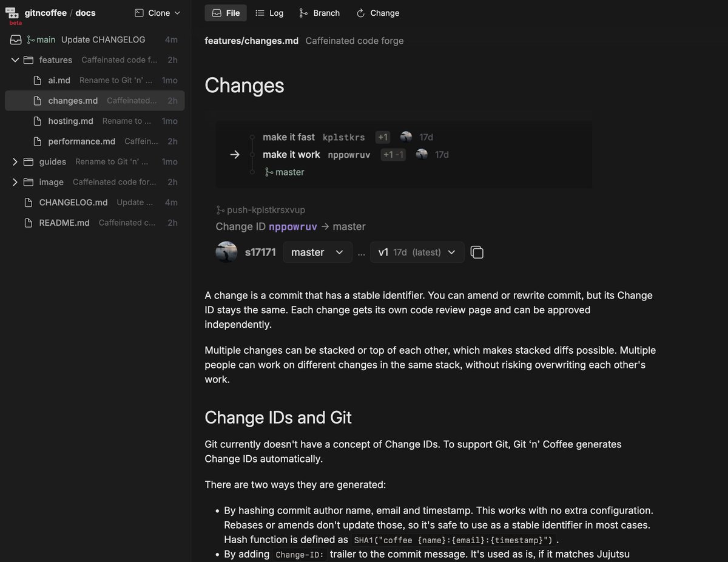Click the file icon of README.md
The image size is (728, 562).
point(28,223)
